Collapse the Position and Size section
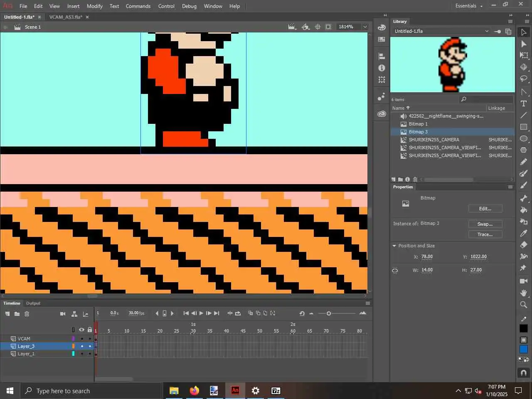532x399 pixels. (x=394, y=246)
